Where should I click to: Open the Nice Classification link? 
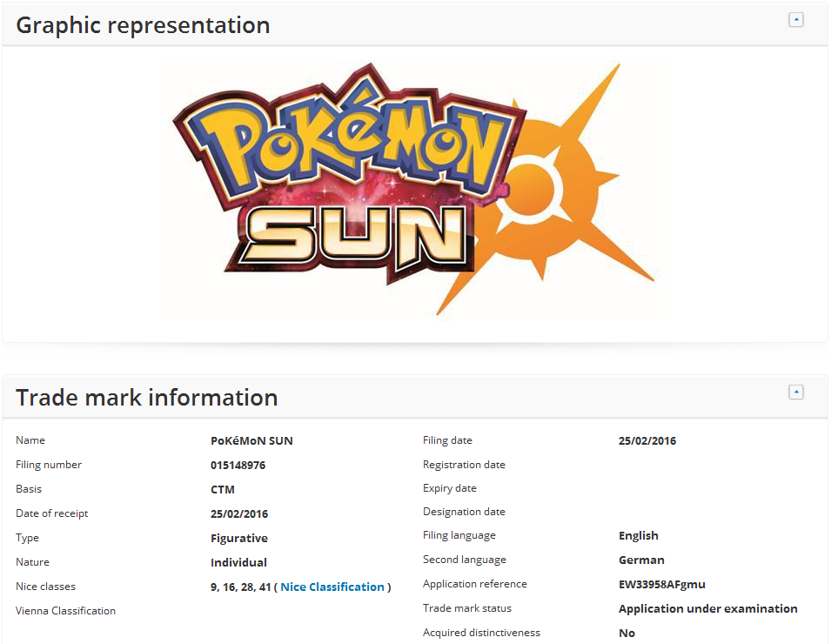click(x=332, y=587)
